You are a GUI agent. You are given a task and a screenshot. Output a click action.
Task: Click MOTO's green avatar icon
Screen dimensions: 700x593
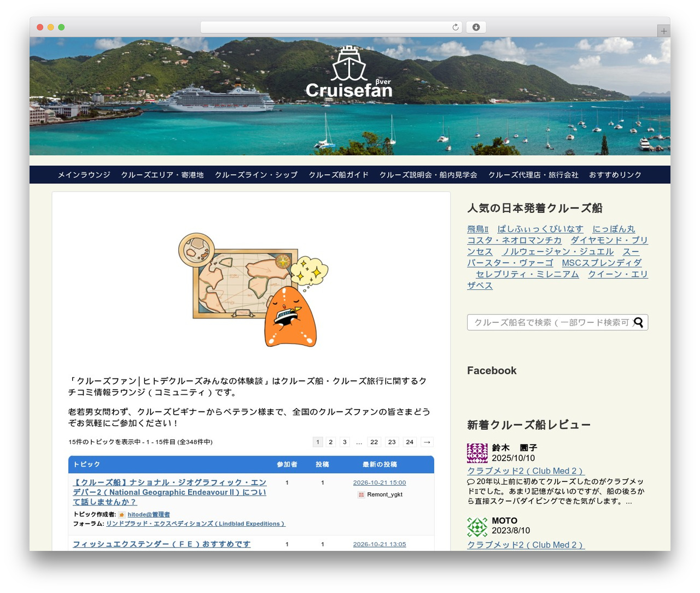pos(477,527)
